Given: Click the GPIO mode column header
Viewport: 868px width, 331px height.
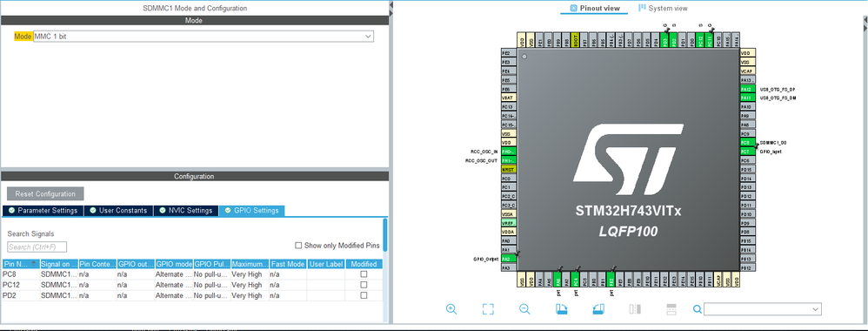Looking at the screenshot, I should click(174, 264).
